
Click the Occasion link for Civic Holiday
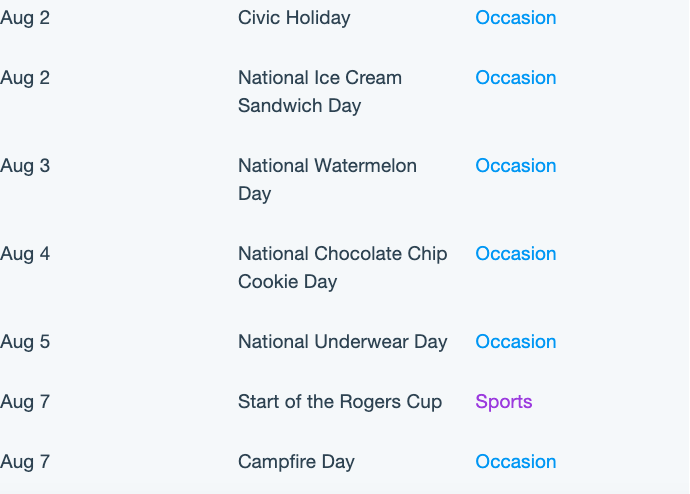(515, 18)
